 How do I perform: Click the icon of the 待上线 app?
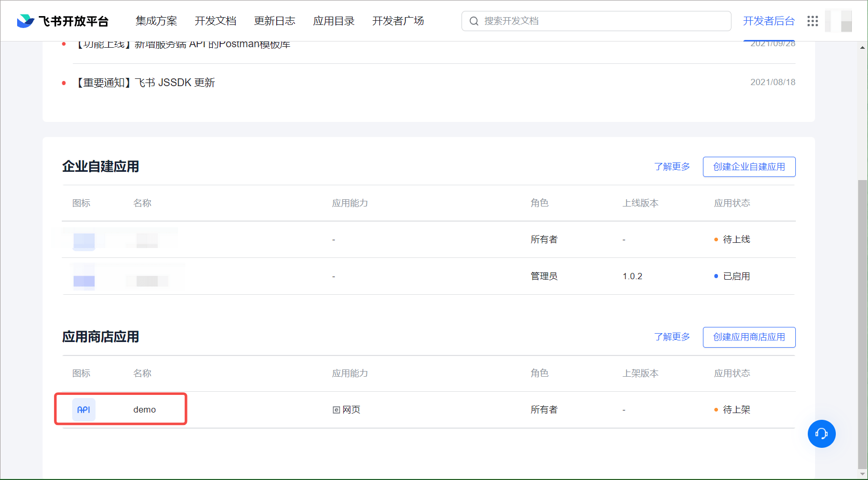point(84,240)
